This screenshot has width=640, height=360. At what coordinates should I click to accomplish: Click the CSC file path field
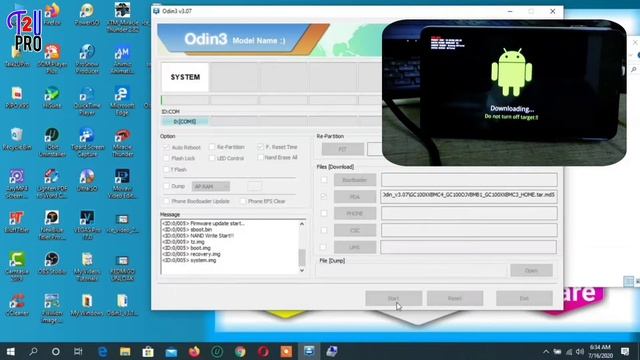tap(469, 230)
